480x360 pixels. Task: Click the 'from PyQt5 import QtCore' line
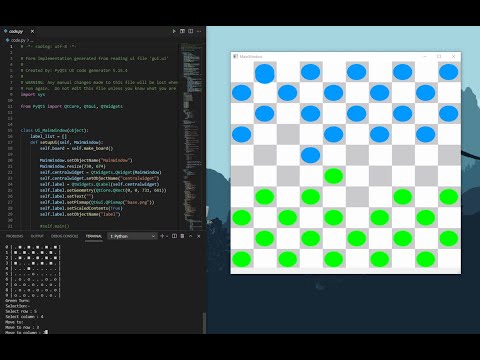click(x=71, y=106)
